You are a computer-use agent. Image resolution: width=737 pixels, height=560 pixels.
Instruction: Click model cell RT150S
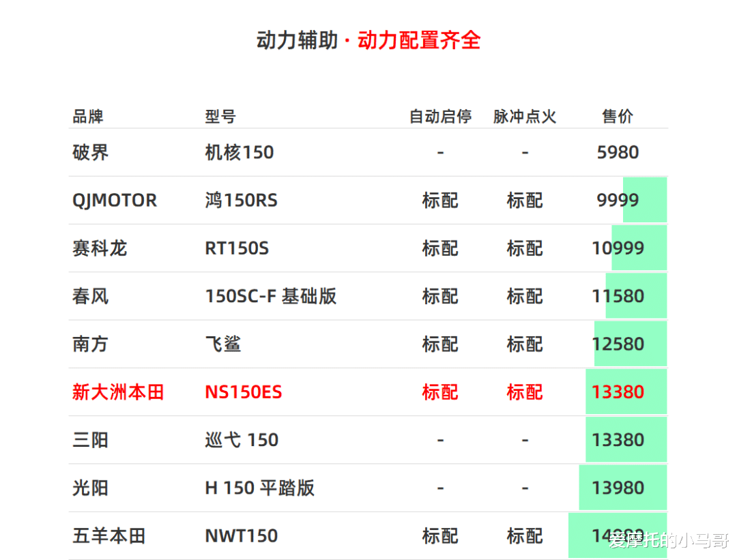click(237, 248)
